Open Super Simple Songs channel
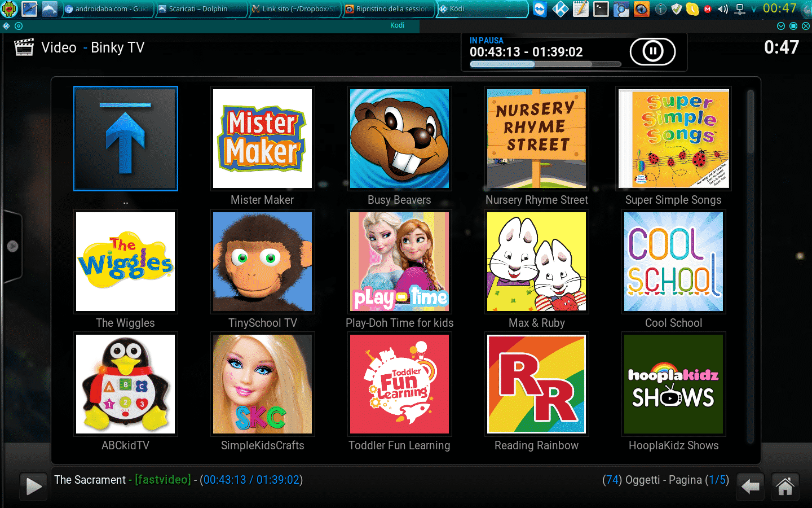 pyautogui.click(x=673, y=139)
